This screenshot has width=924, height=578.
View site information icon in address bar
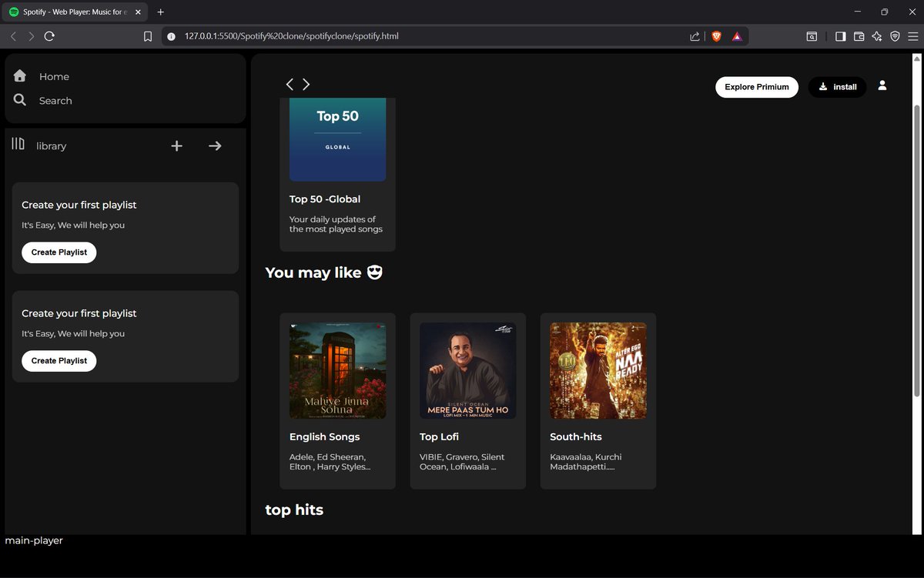click(171, 36)
